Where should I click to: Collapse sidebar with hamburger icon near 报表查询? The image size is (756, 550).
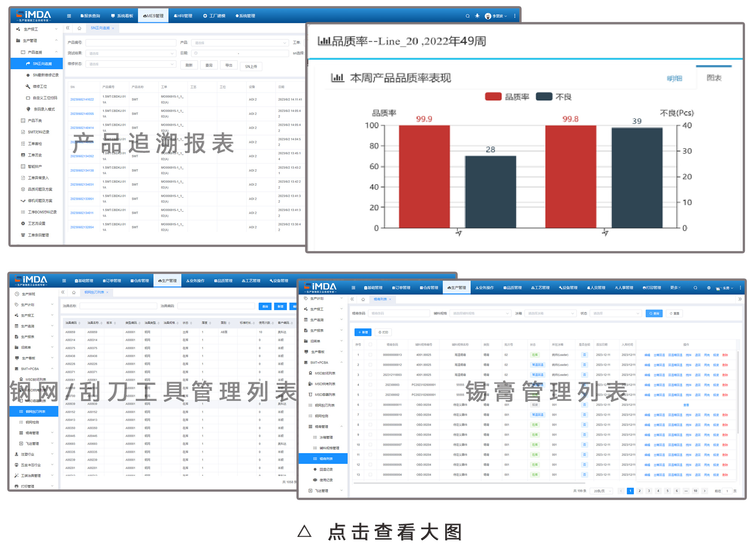(x=69, y=16)
